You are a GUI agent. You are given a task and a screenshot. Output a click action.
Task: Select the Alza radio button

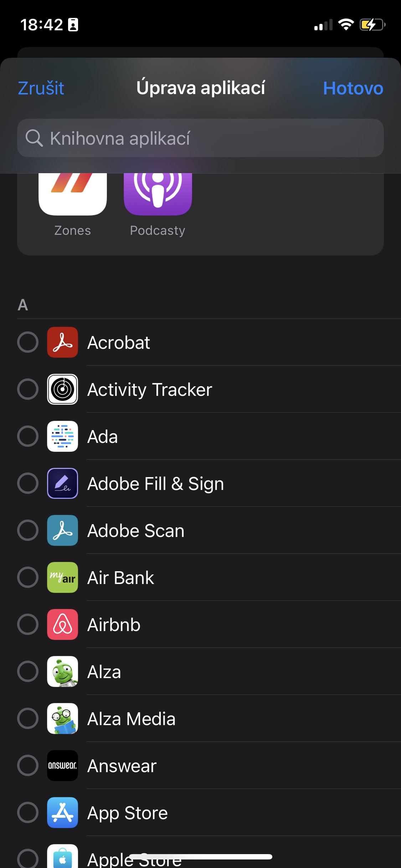click(x=28, y=672)
